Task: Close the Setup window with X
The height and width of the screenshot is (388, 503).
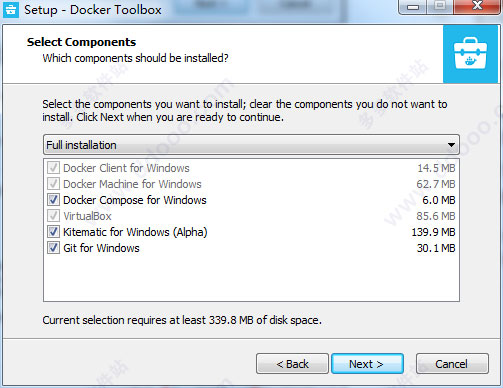Action: click(477, 6)
